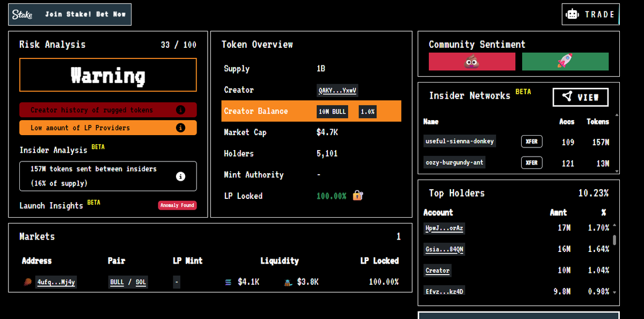The height and width of the screenshot is (319, 644).
Task: Click the Top Holders scrollbar thumb
Action: pos(614,240)
